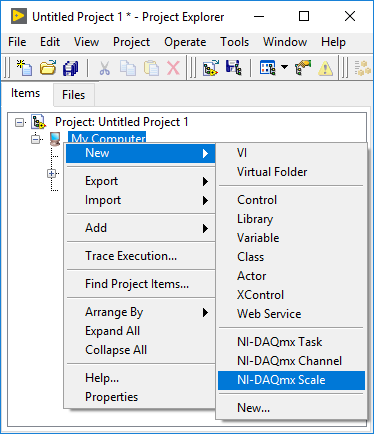
Task: Click the Paste clipboard icon
Action: coord(151,68)
